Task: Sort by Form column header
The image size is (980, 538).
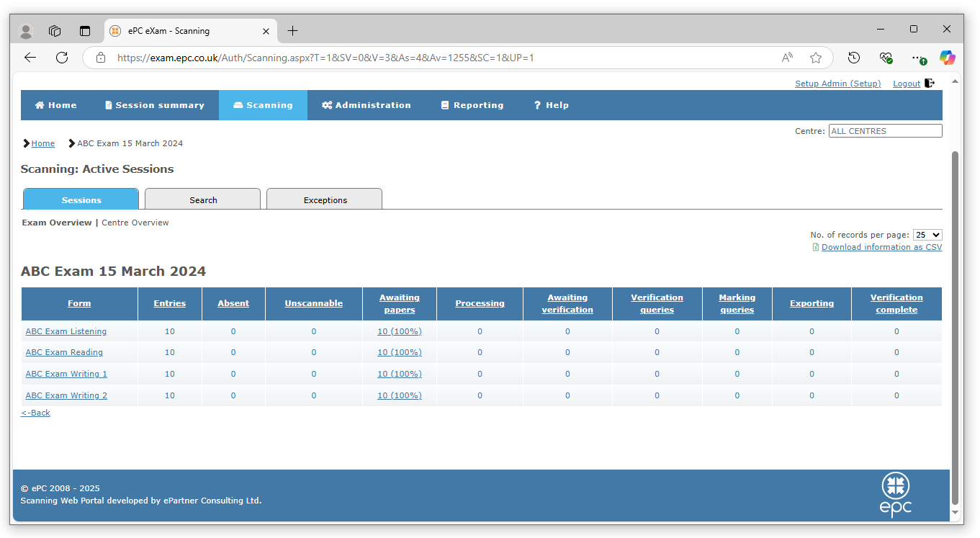Action: click(x=79, y=303)
